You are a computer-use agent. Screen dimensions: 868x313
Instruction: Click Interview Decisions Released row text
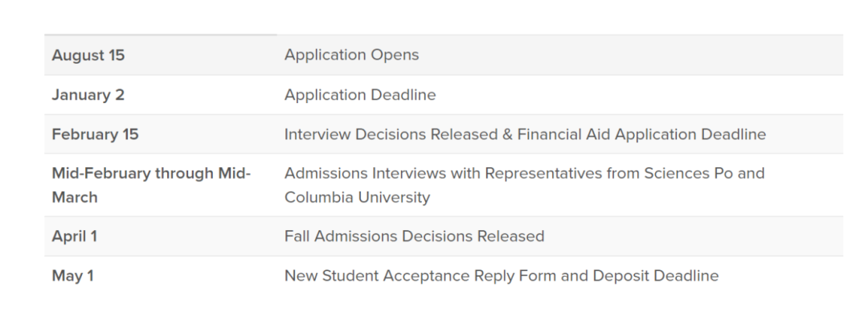click(x=391, y=134)
